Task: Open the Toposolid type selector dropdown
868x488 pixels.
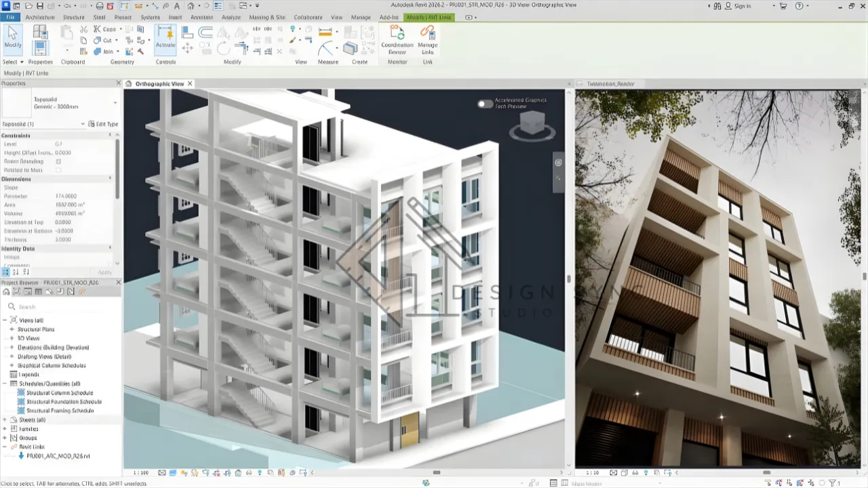Action: [115, 103]
